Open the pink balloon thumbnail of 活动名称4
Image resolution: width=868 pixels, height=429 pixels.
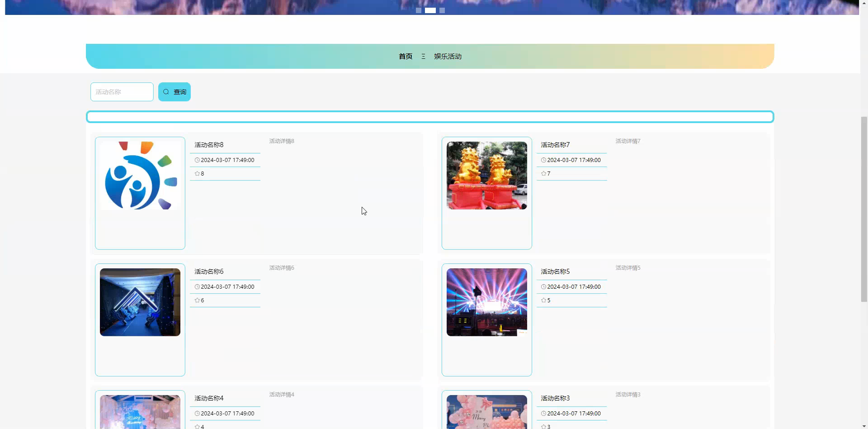140,412
